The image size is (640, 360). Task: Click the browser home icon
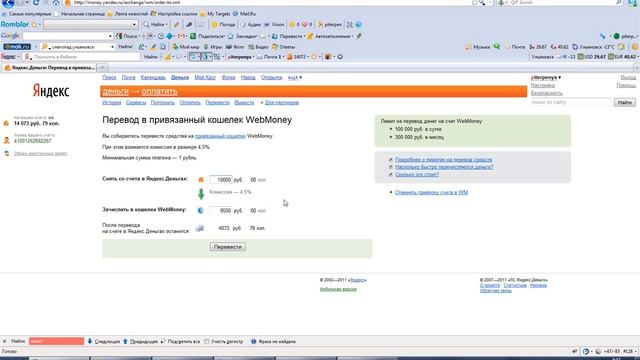click(x=56, y=2)
